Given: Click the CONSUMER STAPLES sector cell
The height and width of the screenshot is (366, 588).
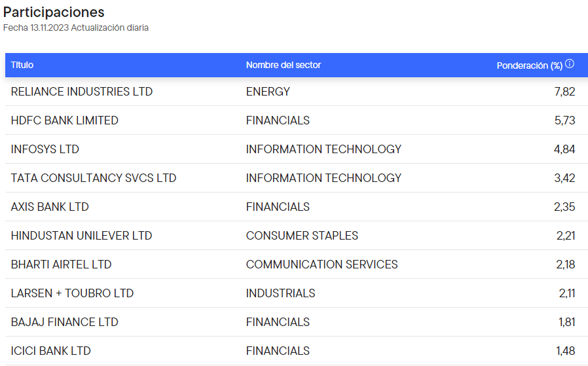Looking at the screenshot, I should tap(302, 236).
